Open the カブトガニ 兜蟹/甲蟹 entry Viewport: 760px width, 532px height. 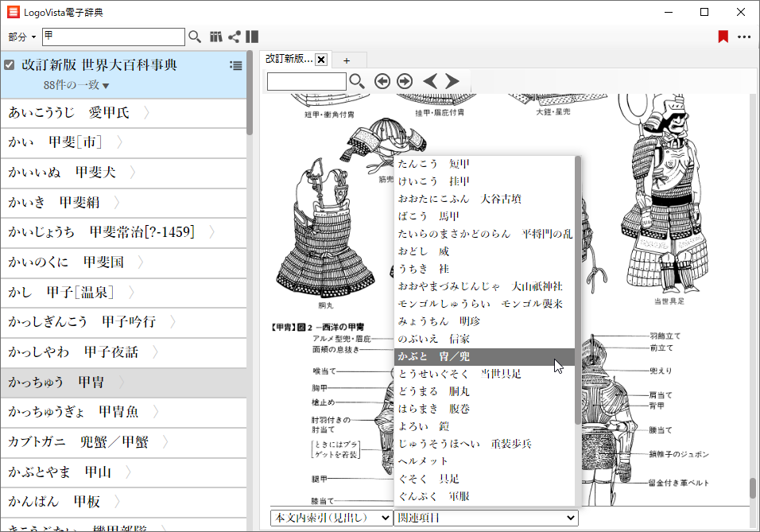(x=78, y=442)
